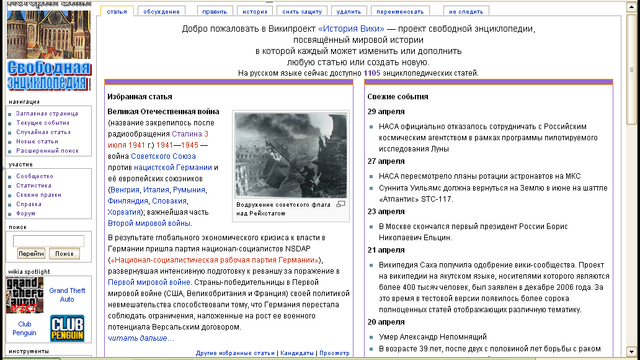Open the Свежие правки link
This screenshot has height=360, width=640.
[39, 195]
